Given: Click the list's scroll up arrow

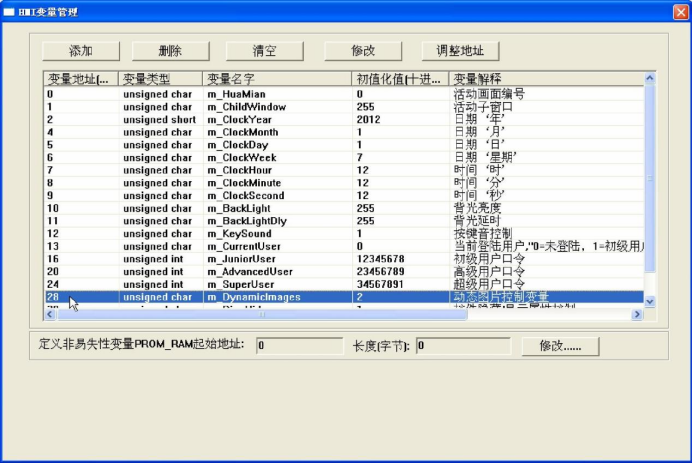Looking at the screenshot, I should [650, 78].
